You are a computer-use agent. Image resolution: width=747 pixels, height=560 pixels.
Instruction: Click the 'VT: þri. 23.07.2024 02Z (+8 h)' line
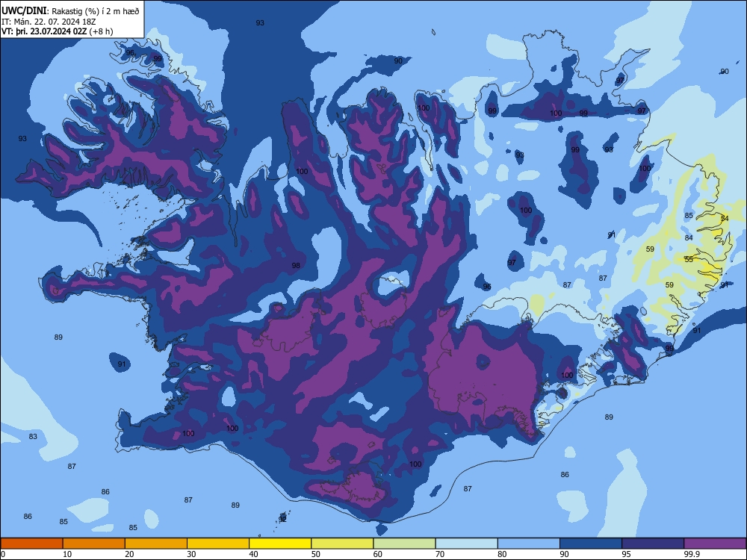tap(58, 31)
